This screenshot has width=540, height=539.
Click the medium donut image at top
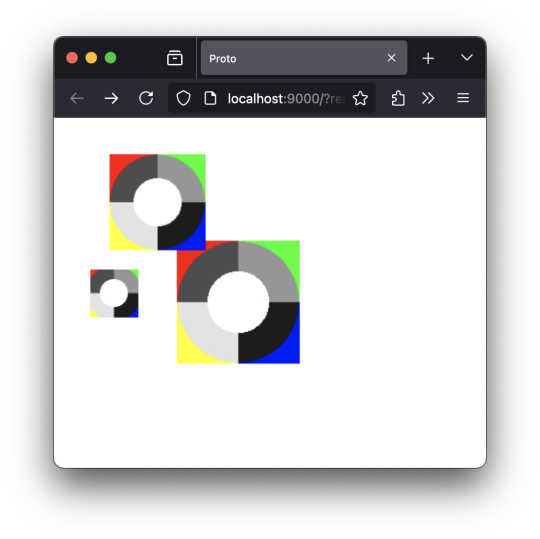tap(157, 202)
